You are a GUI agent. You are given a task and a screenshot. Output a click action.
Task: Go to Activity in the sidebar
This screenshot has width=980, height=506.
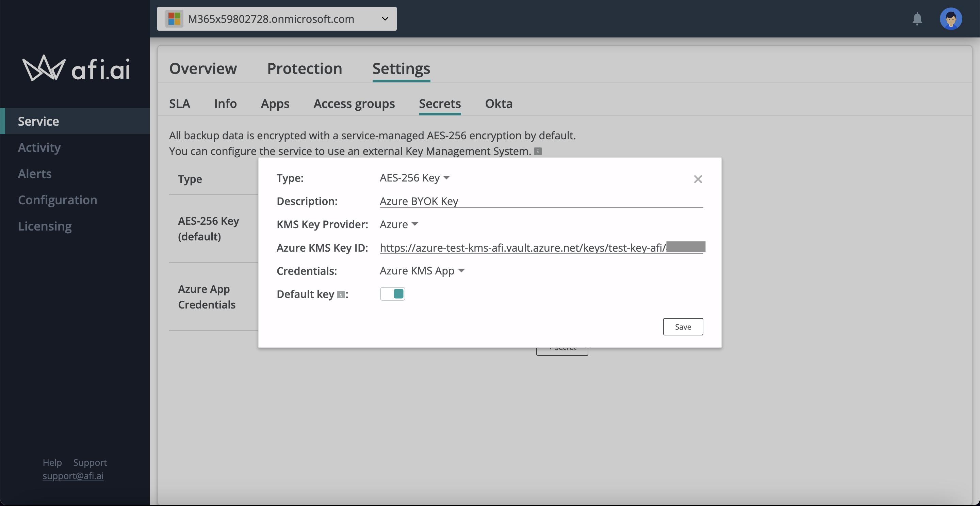[x=75, y=147]
